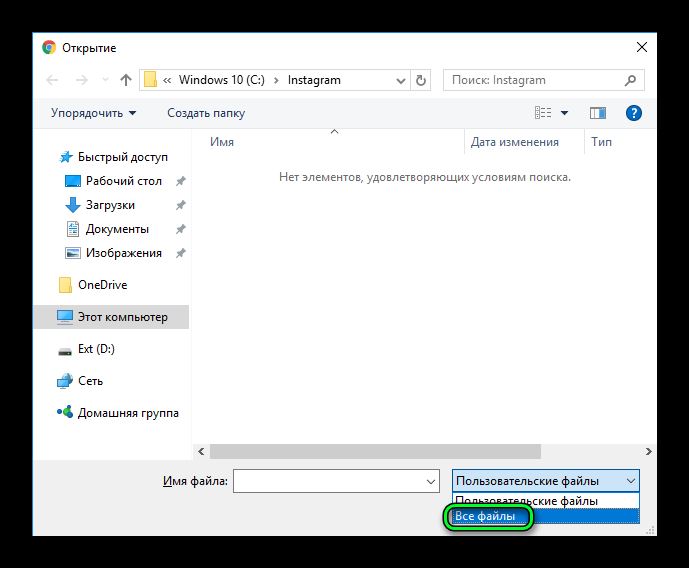689x568 pixels.
Task: Click the Домашняя группа homegroup icon
Action: [65, 412]
